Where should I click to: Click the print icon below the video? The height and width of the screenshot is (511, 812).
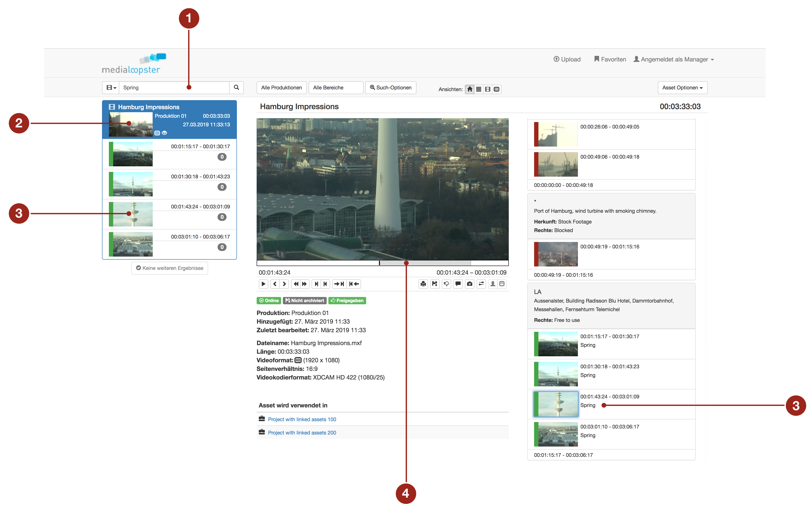423,284
